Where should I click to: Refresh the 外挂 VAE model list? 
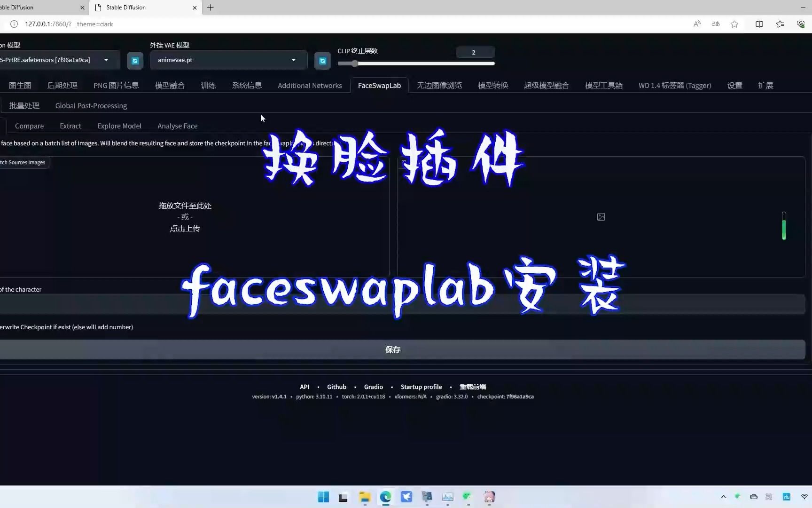322,60
